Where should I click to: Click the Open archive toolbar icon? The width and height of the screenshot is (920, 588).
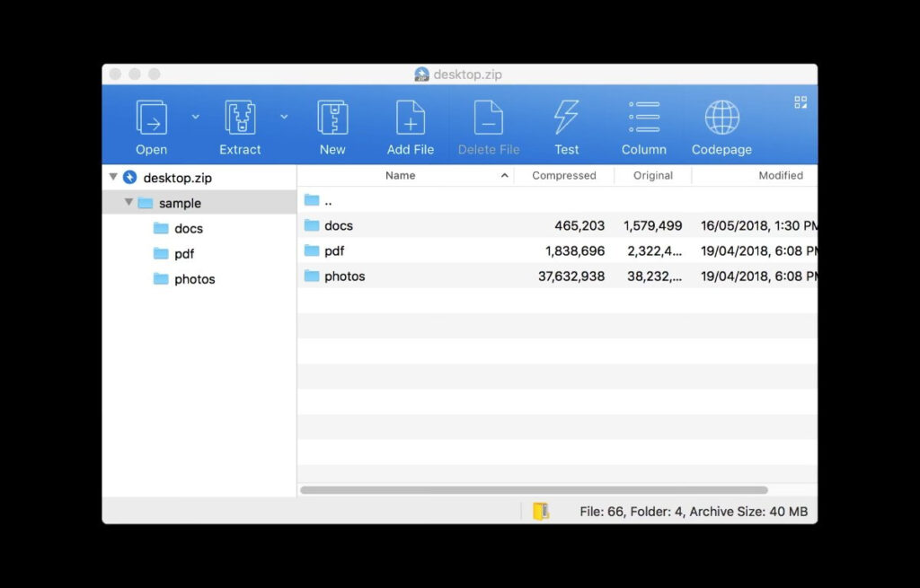151,118
